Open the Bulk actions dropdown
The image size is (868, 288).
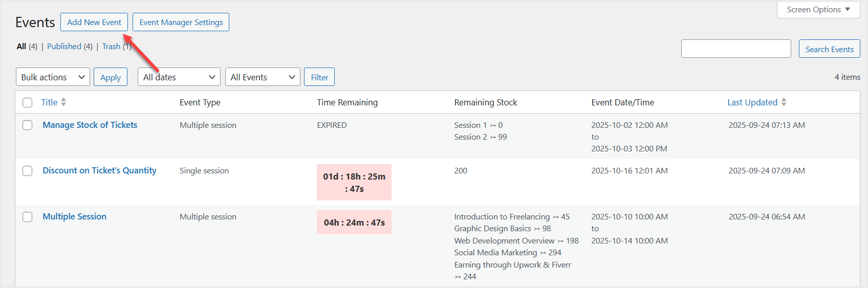click(53, 77)
